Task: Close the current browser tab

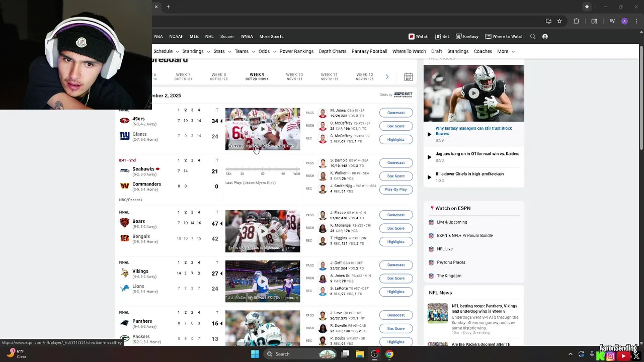Action: pyautogui.click(x=156, y=7)
